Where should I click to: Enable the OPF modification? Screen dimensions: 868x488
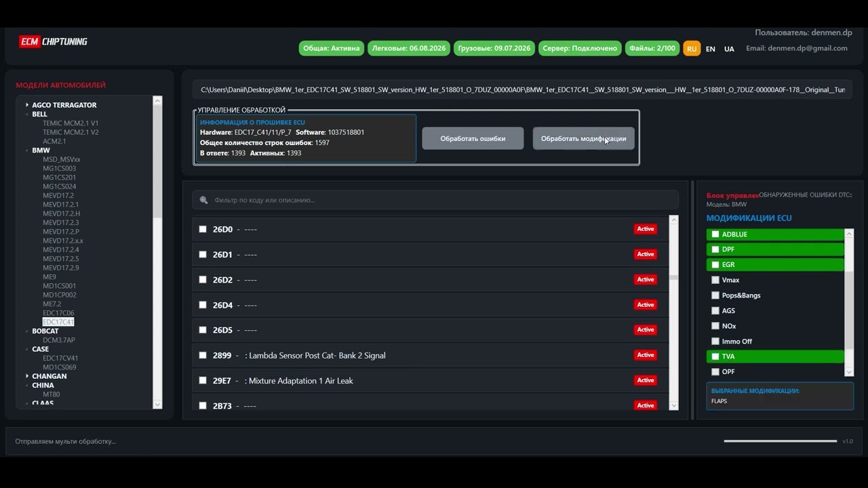tap(715, 371)
